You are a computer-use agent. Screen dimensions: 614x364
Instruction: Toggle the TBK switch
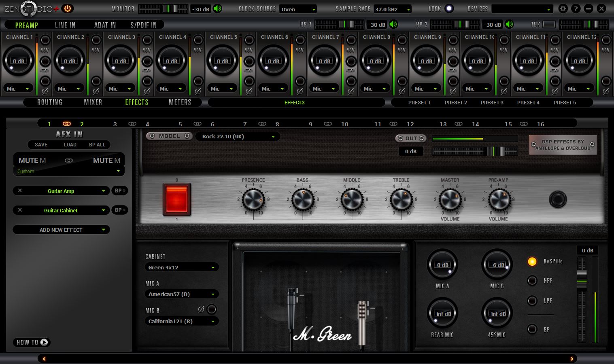[x=549, y=24]
